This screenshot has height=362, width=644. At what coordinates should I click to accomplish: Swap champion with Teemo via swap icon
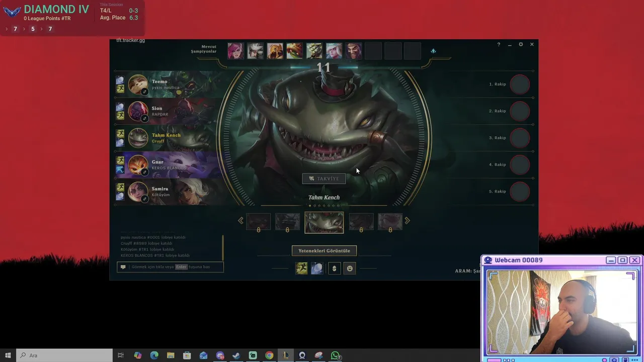144,92
